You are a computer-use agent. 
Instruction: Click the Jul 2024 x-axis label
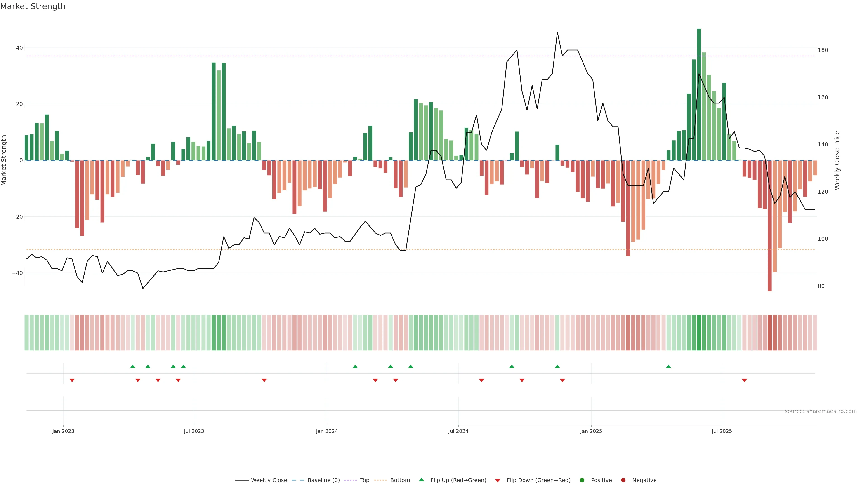pos(458,431)
